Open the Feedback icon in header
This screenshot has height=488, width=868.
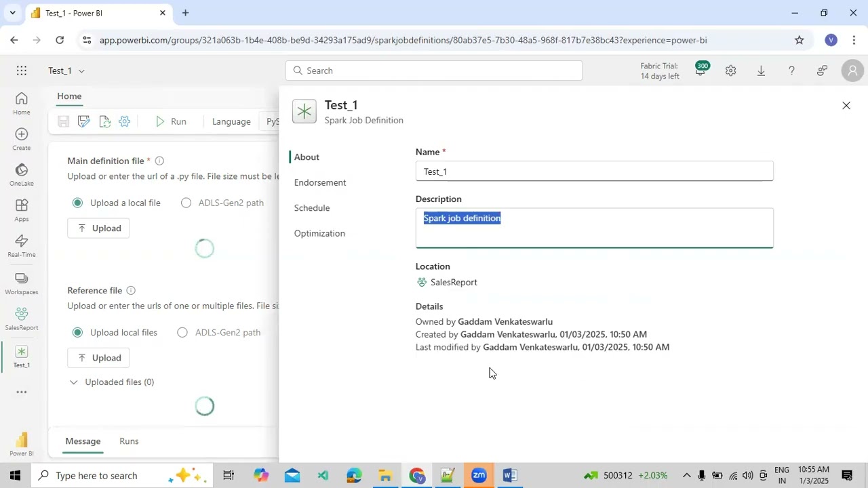pyautogui.click(x=822, y=70)
